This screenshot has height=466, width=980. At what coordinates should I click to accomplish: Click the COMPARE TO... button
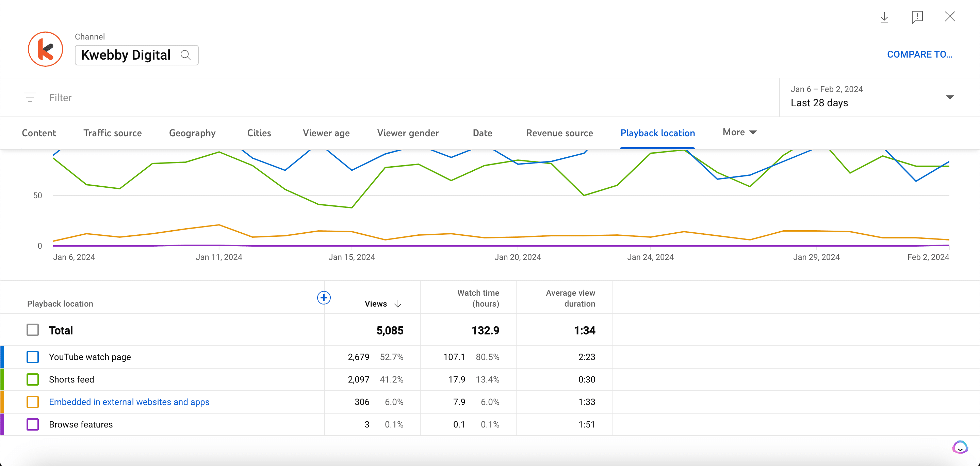click(x=919, y=55)
